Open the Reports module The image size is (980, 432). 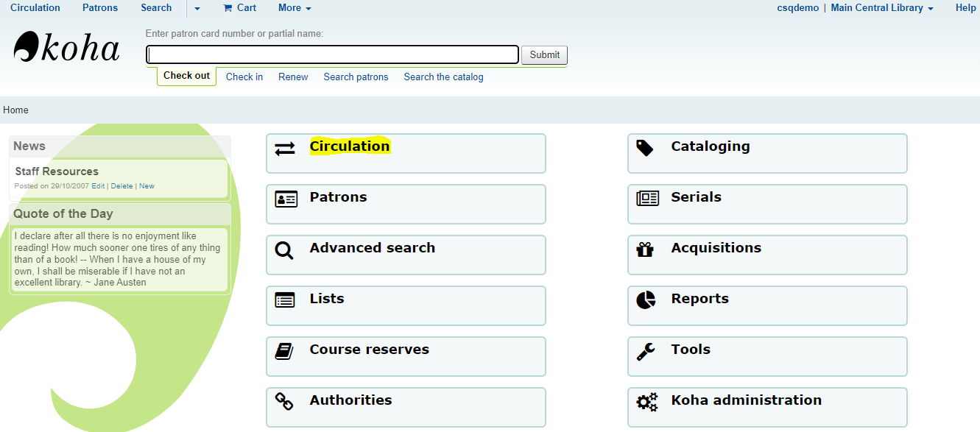coord(767,305)
